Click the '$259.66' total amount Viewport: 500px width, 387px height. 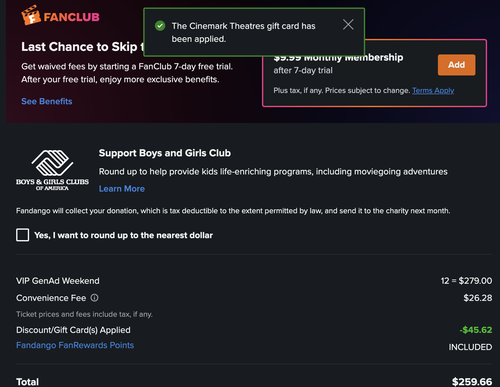coord(472,382)
